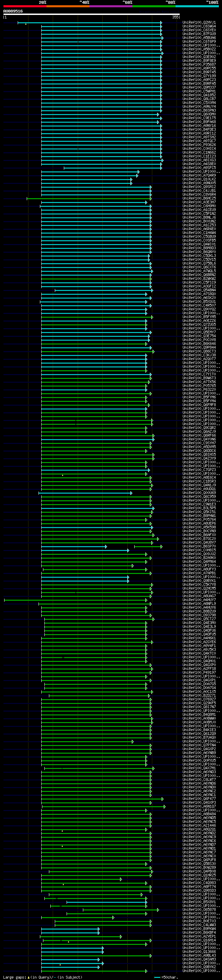Select the label UniRef100_B8M8D3
Image resolution: width=222 pixels, height=980 pixels.
pyautogui.click(x=199, y=248)
